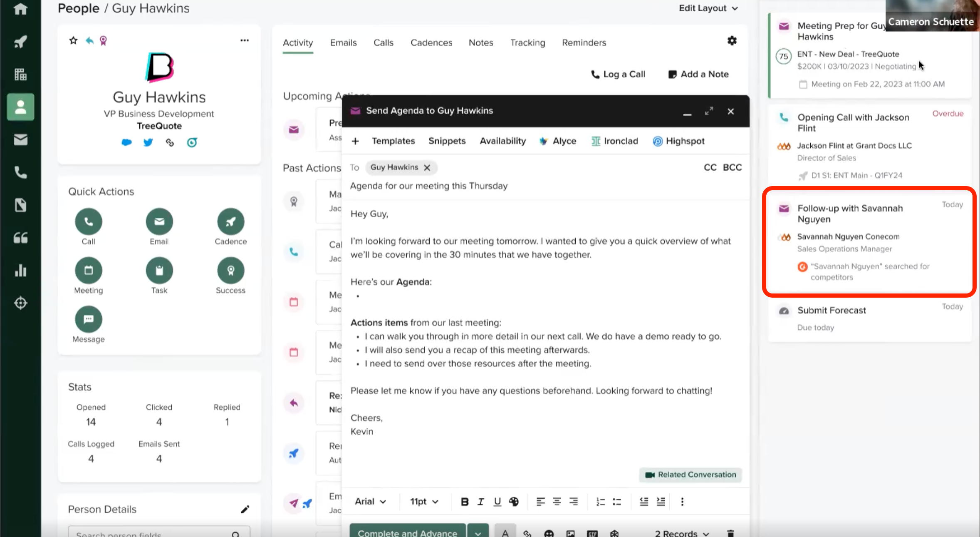Open the Message quick action
This screenshot has width=980, height=537.
88,319
